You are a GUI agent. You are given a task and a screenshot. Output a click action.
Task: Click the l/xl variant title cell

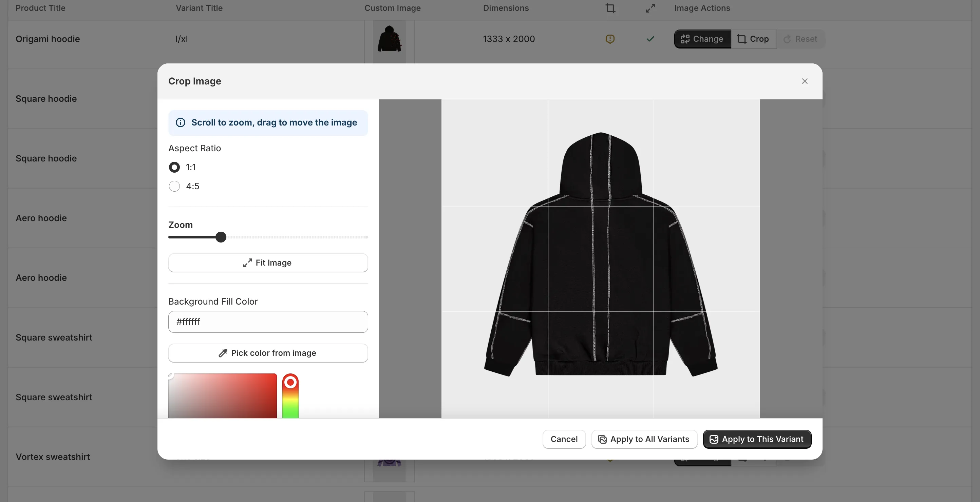(182, 39)
